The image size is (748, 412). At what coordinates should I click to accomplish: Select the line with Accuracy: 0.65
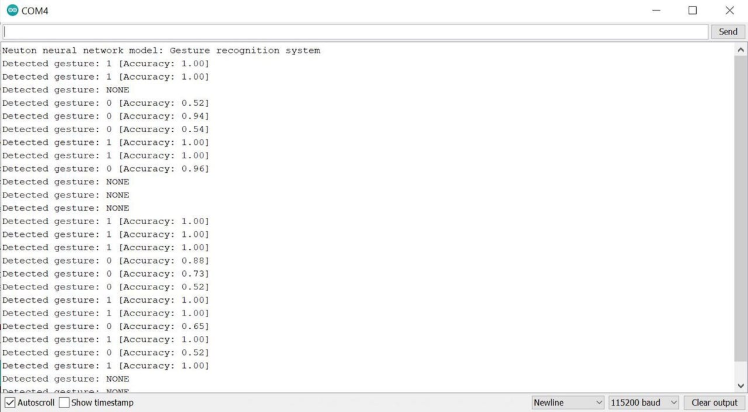[x=105, y=327]
